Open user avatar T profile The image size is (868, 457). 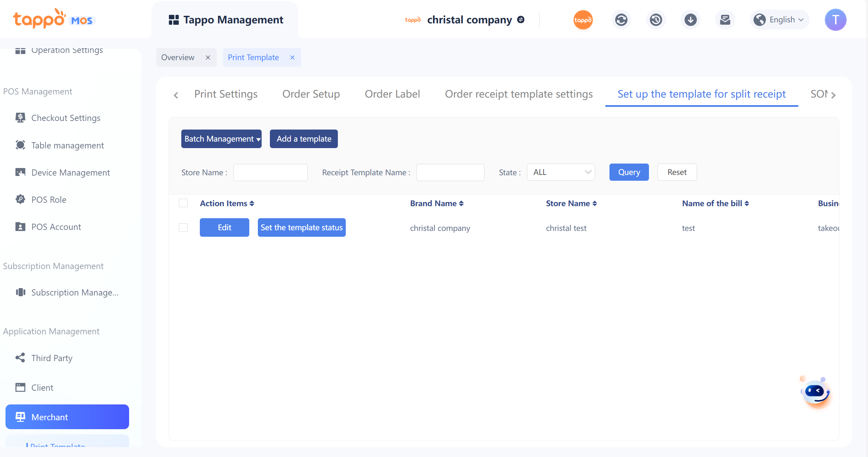(835, 20)
